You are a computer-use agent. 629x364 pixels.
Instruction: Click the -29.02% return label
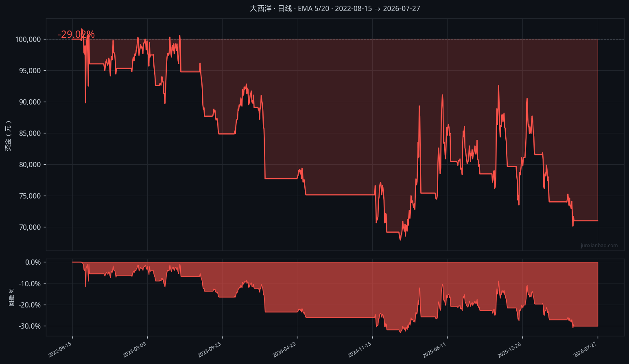76,35
